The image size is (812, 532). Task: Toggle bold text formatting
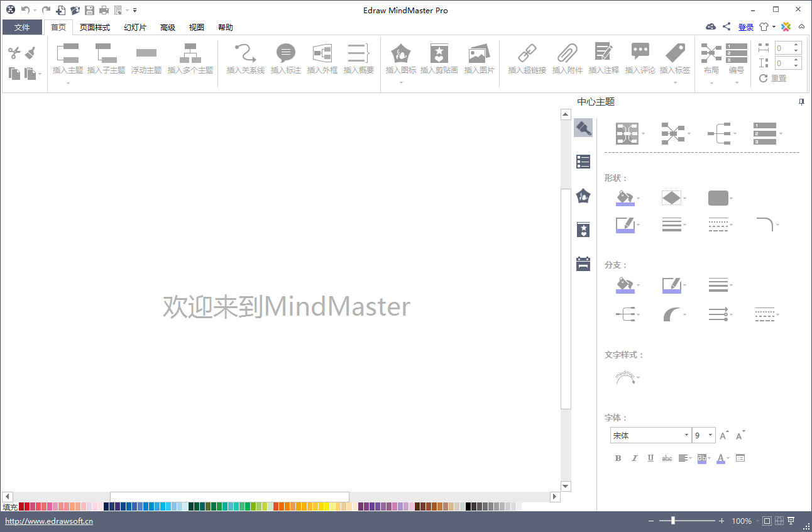point(618,458)
